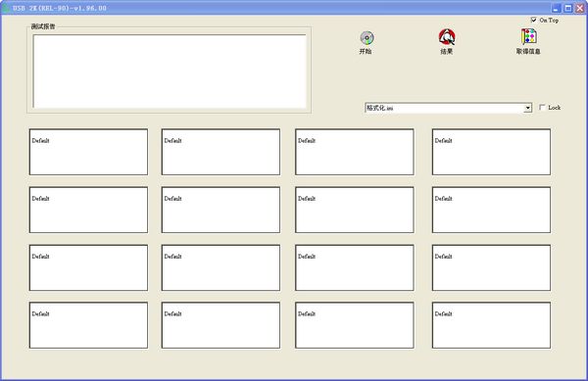Click the application icon in title bar
This screenshot has width=588, height=381.
tap(6, 8)
